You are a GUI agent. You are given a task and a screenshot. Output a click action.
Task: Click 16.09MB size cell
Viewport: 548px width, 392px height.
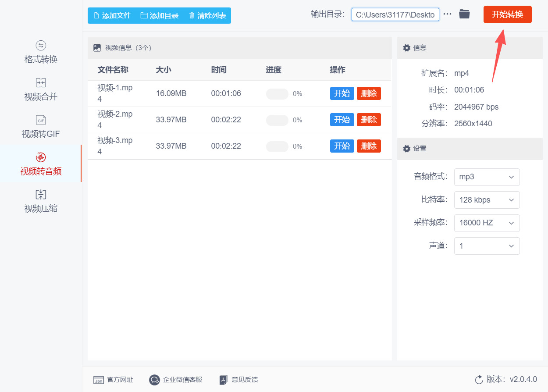pos(171,93)
